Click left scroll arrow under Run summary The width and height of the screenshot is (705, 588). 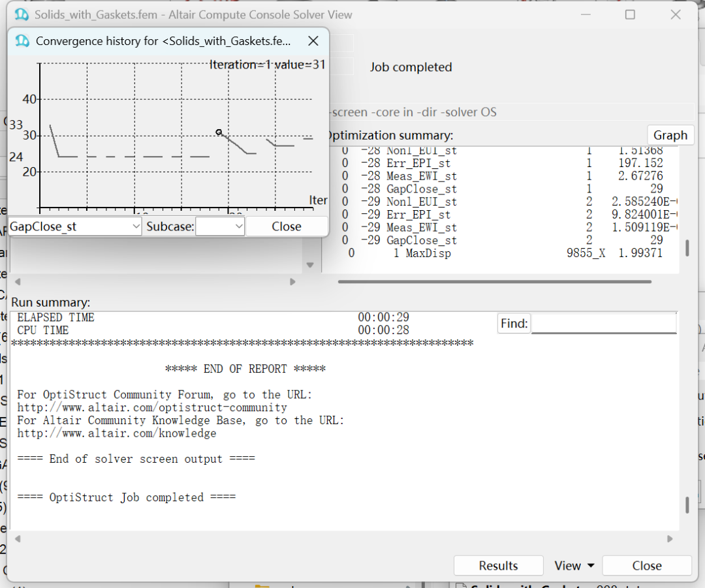[18, 539]
